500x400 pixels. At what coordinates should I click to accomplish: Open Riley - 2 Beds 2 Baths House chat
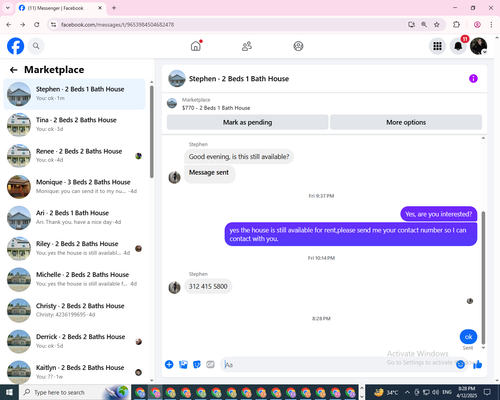click(x=74, y=249)
